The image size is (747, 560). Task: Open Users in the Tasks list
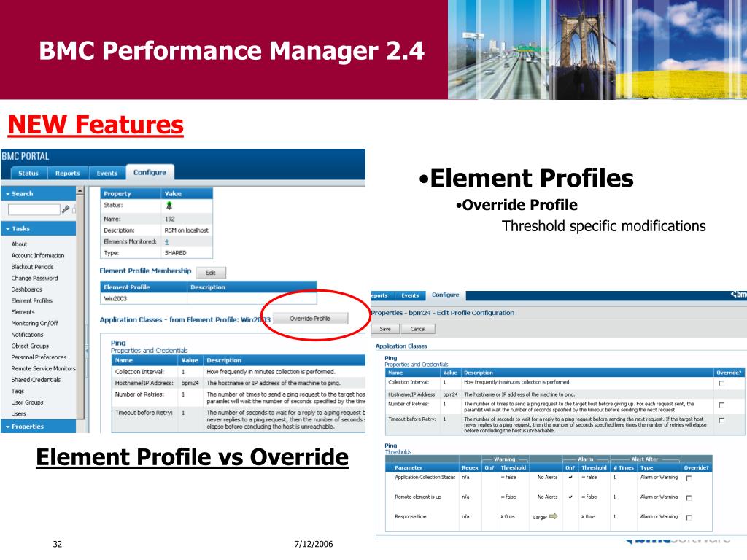coord(19,414)
